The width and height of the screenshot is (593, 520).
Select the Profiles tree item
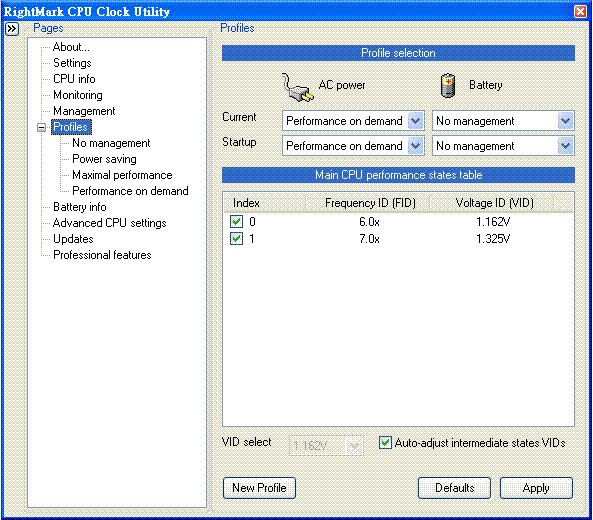[71, 127]
